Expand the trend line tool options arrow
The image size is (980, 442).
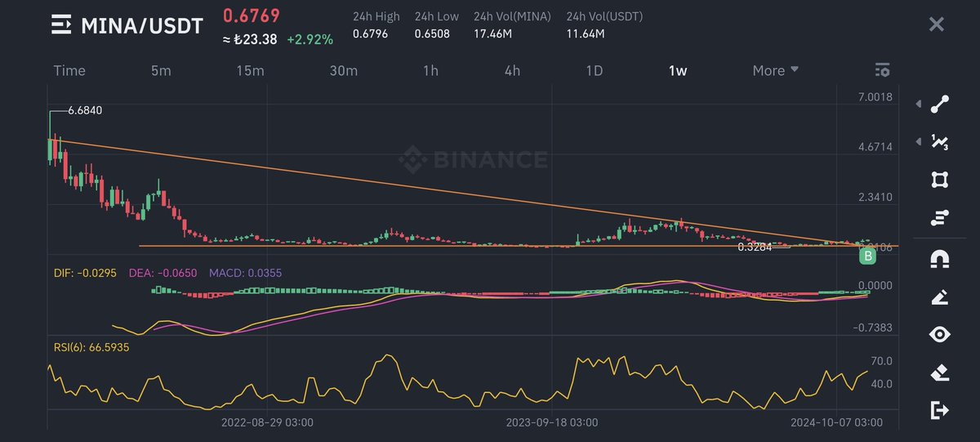pos(918,104)
